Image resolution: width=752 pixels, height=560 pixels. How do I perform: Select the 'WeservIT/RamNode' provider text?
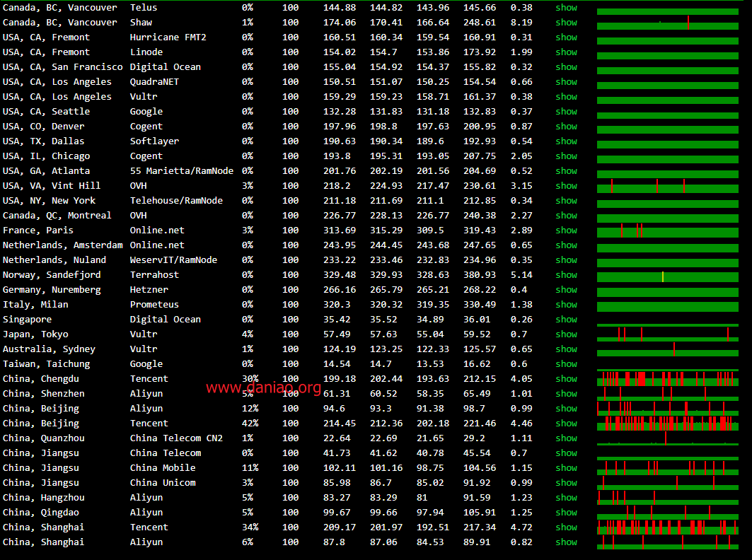[173, 260]
